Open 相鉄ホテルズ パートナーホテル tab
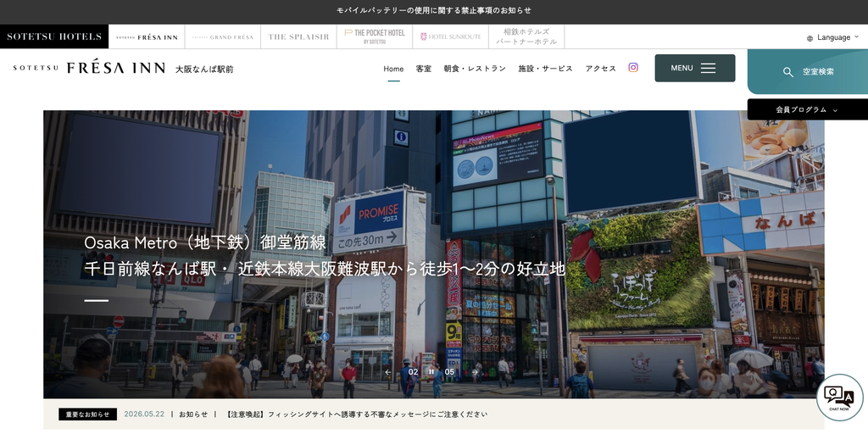868x434 pixels. tap(526, 36)
